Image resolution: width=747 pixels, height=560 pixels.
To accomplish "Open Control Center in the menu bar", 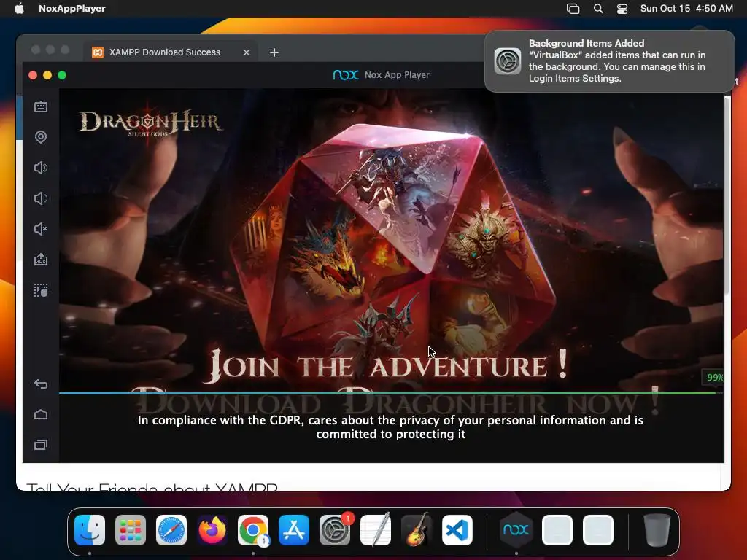I will 622,8.
